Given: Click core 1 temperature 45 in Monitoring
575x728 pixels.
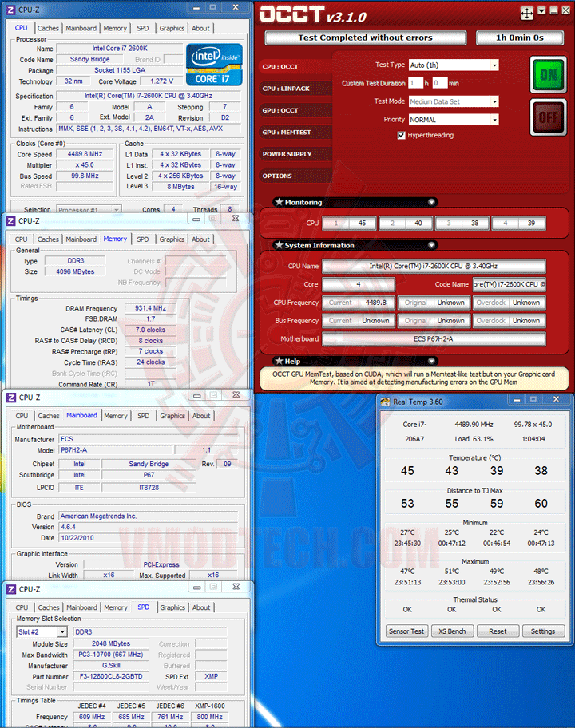Looking at the screenshot, I should 362,223.
